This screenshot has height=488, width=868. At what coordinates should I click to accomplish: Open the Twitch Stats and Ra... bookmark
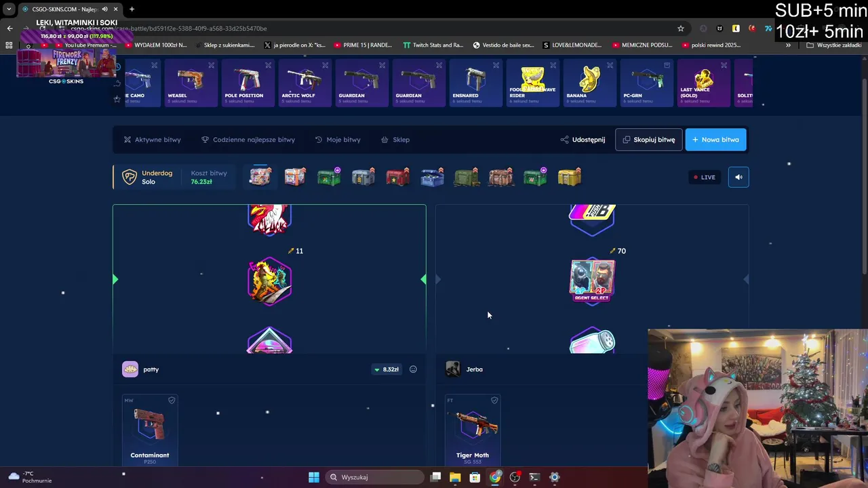433,45
